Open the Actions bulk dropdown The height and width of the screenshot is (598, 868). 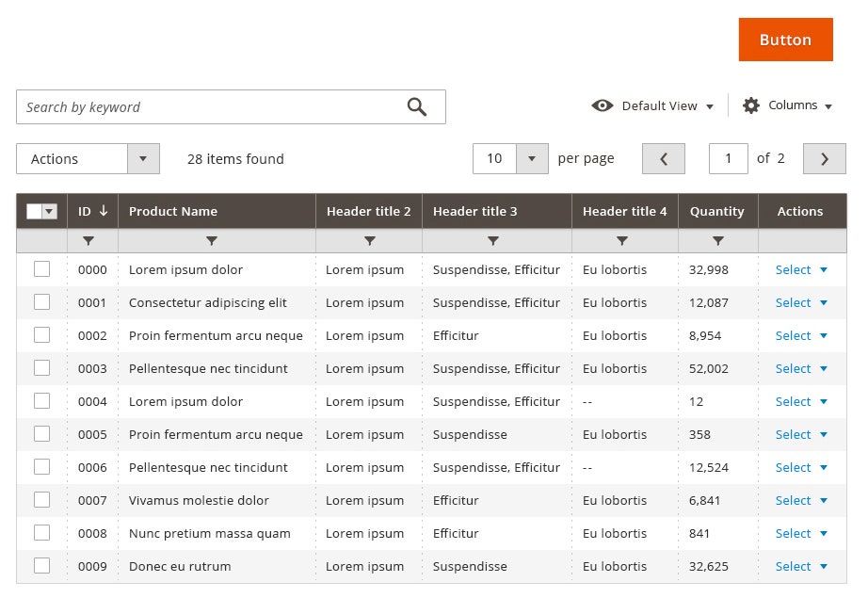[143, 159]
